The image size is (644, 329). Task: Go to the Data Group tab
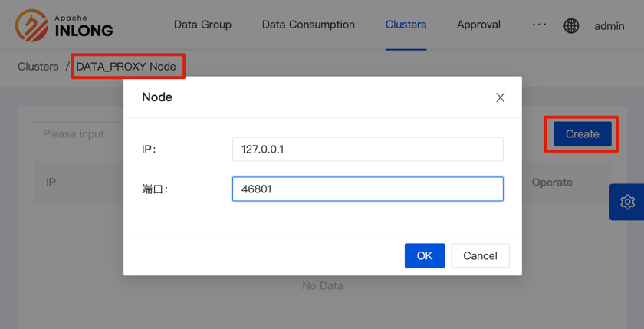(x=202, y=25)
